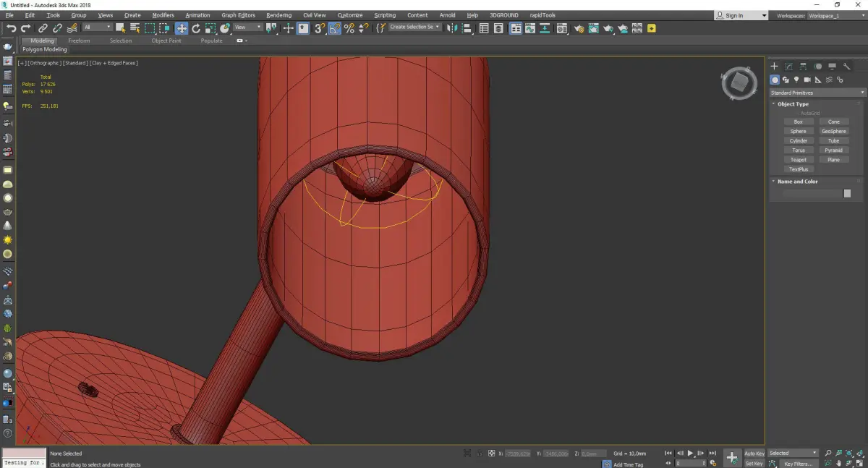
Task: Go to the animation start frame
Action: (x=668, y=453)
